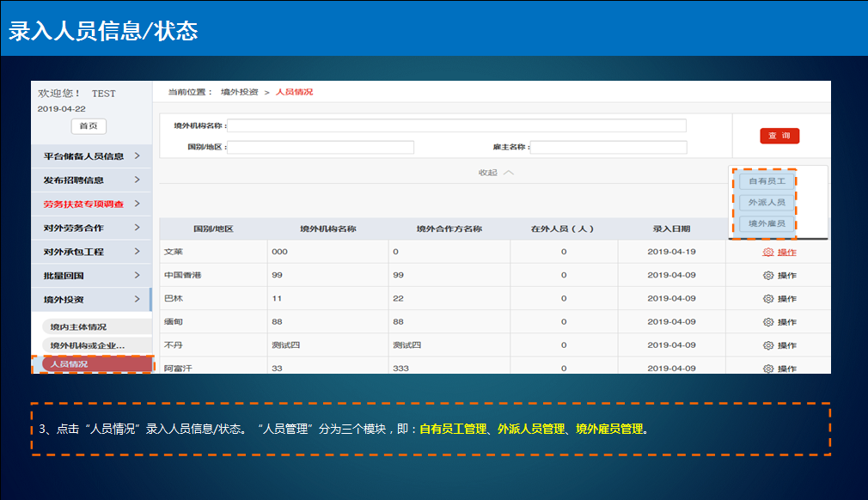Choose 自有员工 from the operation popup
Screen dimensions: 868x500
pos(767,182)
